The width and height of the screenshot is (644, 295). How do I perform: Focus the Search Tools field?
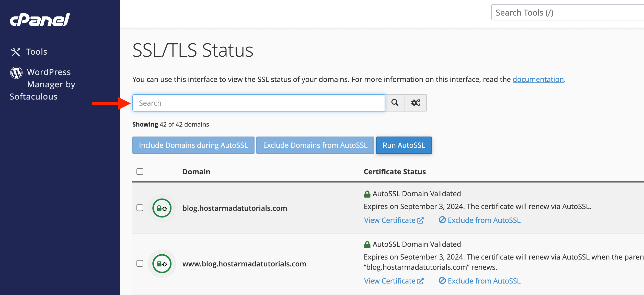point(567,13)
